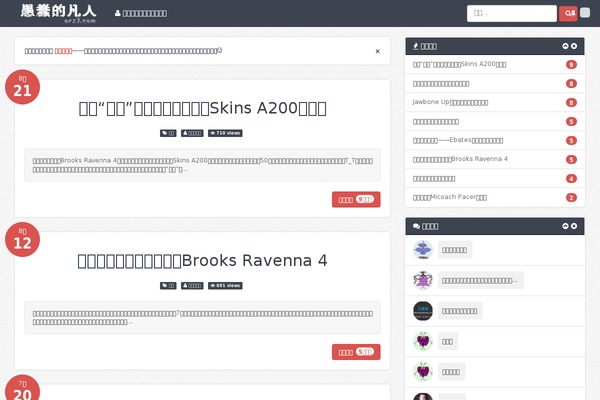Dismiss the notice bar with the × icon
Screen dimensions: 600x400
[x=377, y=51]
